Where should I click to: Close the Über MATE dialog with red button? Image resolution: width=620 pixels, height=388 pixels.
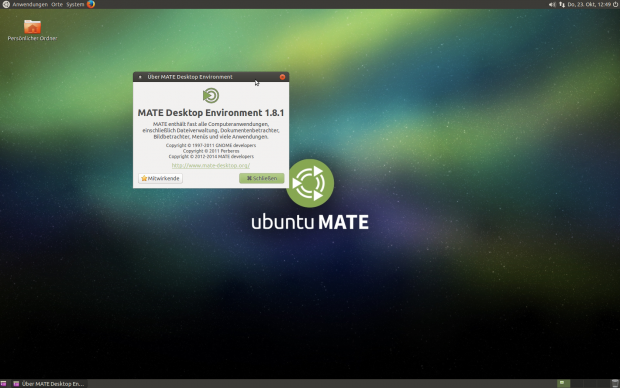pos(282,77)
